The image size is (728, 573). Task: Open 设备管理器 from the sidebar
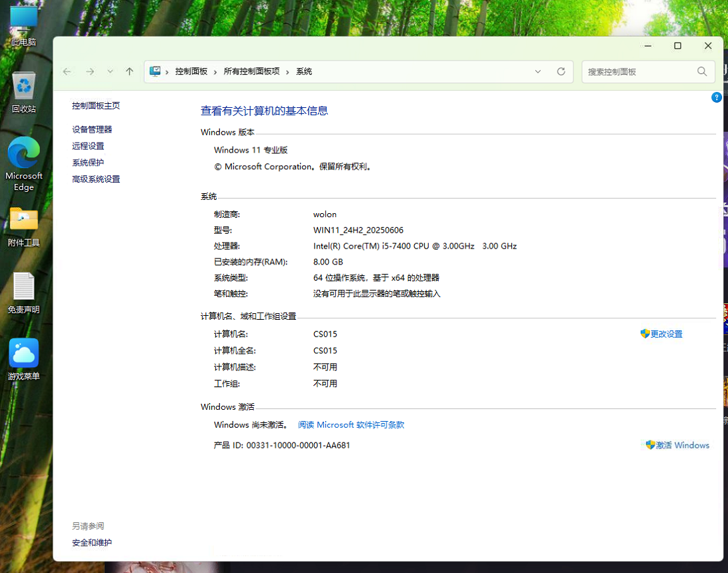(92, 129)
